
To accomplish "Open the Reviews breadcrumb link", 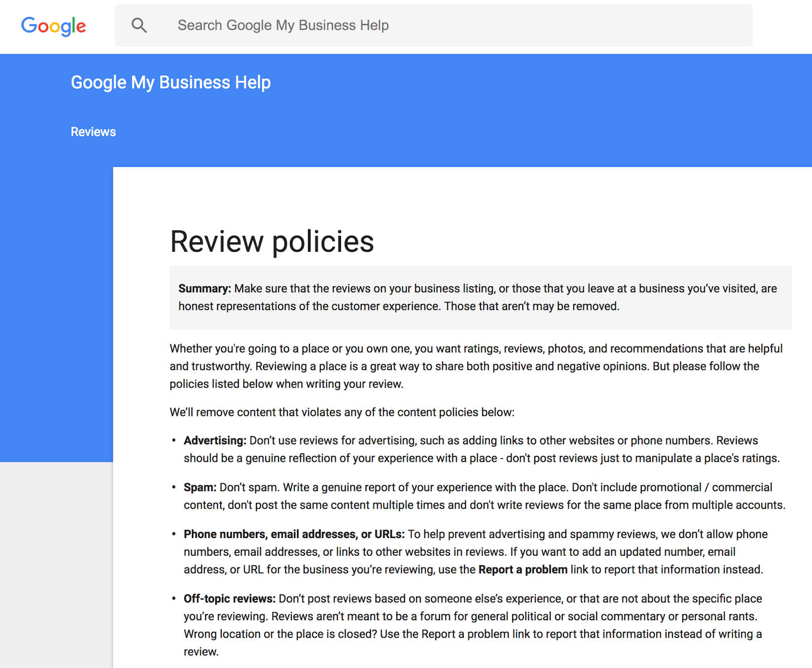I will point(93,132).
